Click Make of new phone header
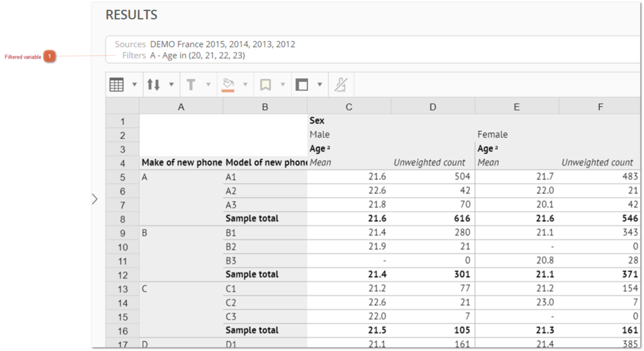This screenshot has width=644, height=351. coord(181,163)
